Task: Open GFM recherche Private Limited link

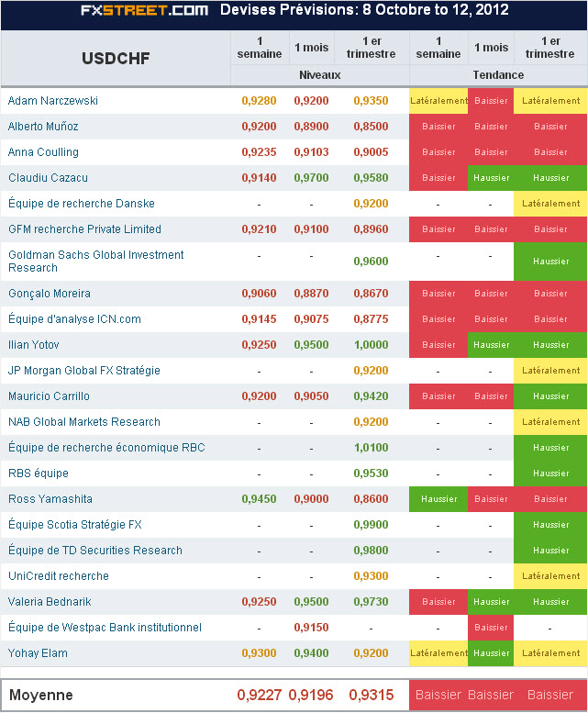Action: pyautogui.click(x=84, y=229)
